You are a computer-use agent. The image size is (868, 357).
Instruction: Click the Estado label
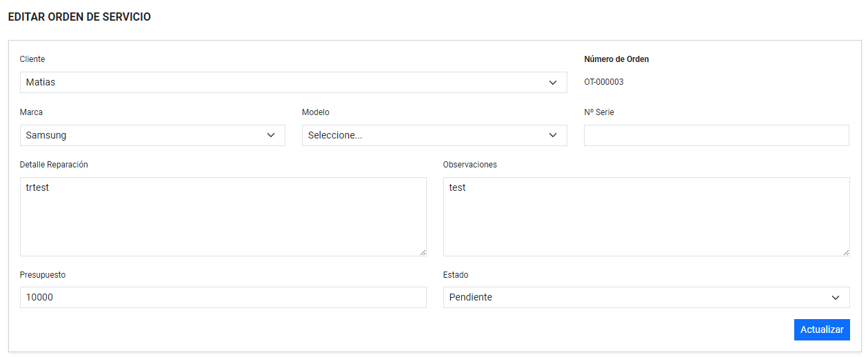coord(456,275)
